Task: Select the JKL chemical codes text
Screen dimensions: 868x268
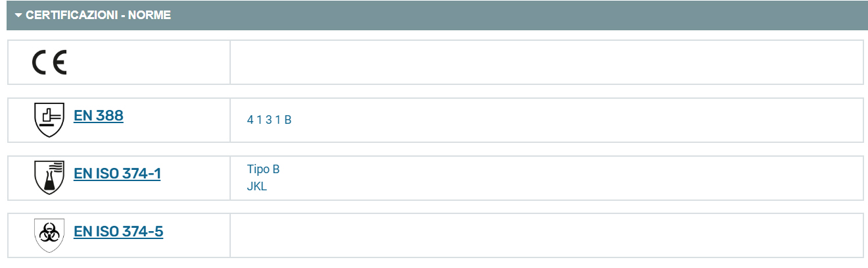Action: click(x=256, y=186)
